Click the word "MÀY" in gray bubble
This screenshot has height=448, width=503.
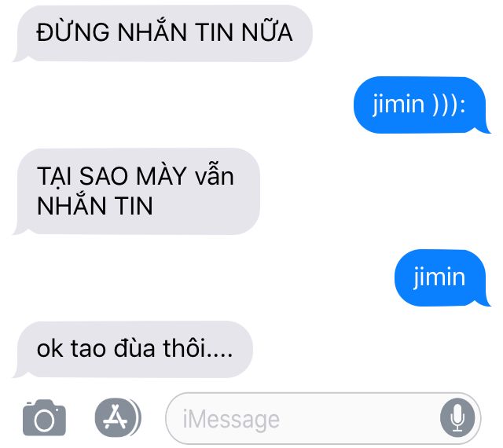tap(161, 176)
